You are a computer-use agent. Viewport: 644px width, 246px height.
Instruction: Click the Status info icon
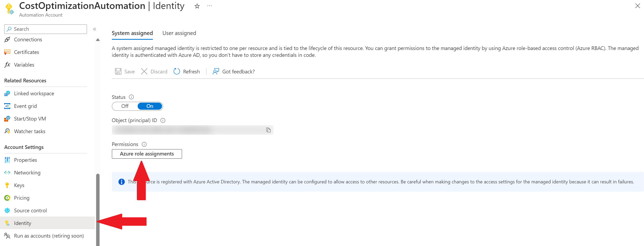pyautogui.click(x=131, y=97)
